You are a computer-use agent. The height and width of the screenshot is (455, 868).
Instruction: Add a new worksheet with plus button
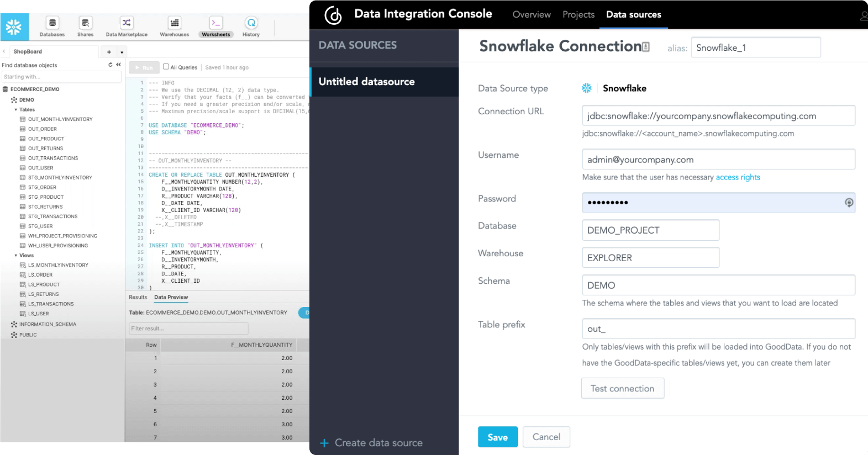109,52
